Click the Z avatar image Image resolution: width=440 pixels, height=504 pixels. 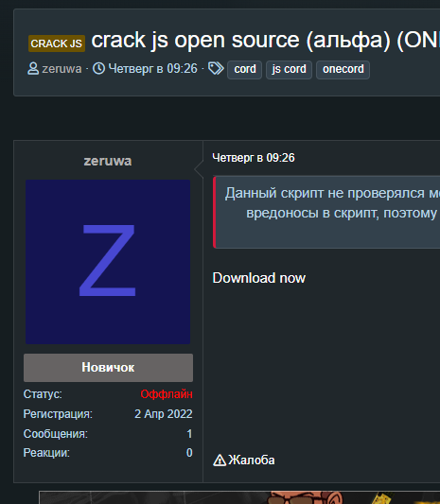tap(108, 262)
